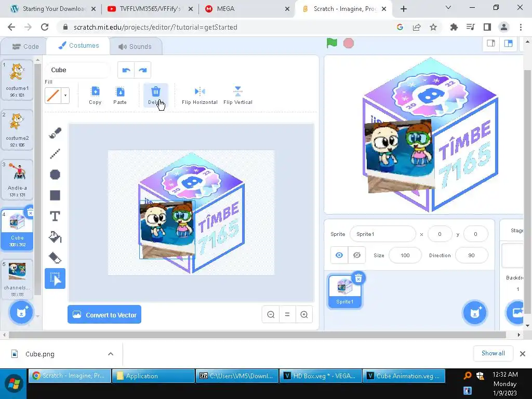Viewport: 532px width, 399px height.
Task: Click the Choose a Sprite button
Action: 475,312
